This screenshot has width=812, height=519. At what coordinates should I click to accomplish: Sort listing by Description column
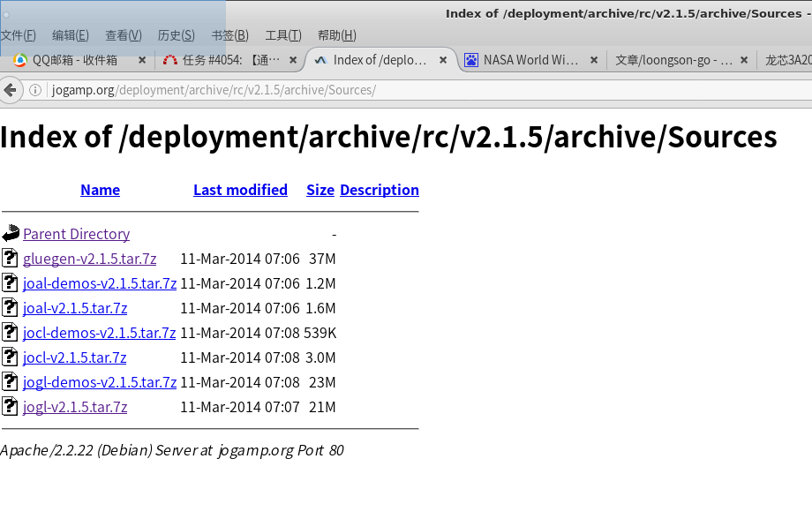(x=379, y=190)
